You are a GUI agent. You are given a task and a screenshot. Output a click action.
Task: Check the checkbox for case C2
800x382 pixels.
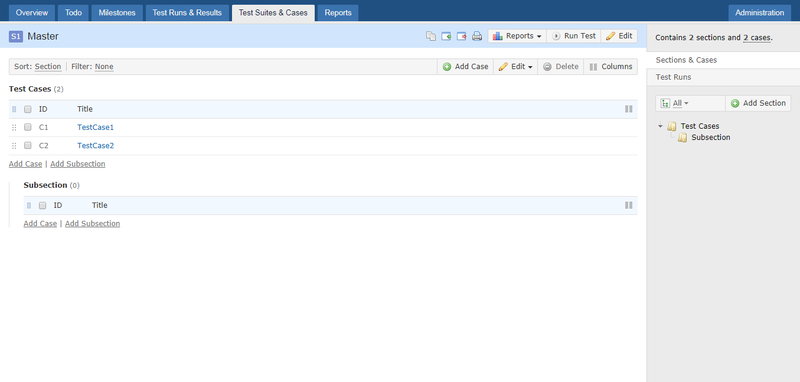pos(28,146)
